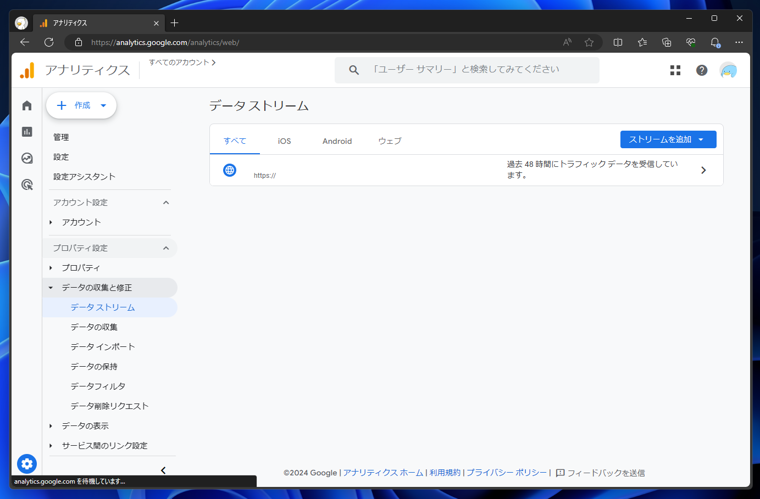Open the Advertising icon in sidebar
This screenshot has height=499, width=760.
pyautogui.click(x=27, y=184)
